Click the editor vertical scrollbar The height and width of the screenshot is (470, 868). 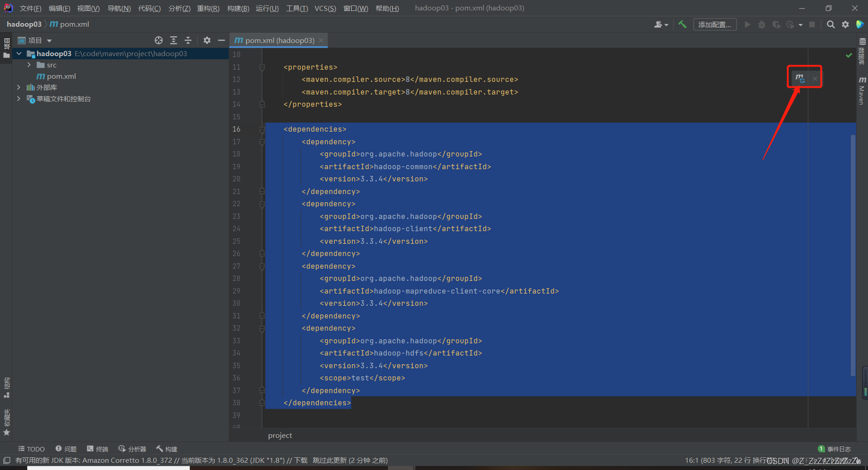pyautogui.click(x=853, y=256)
